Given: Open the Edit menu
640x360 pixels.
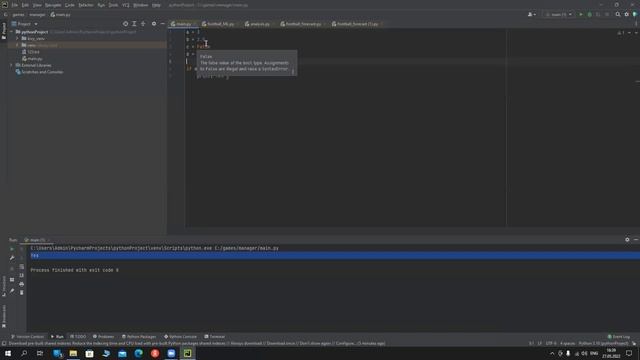Looking at the screenshot, I should (x=25, y=5).
